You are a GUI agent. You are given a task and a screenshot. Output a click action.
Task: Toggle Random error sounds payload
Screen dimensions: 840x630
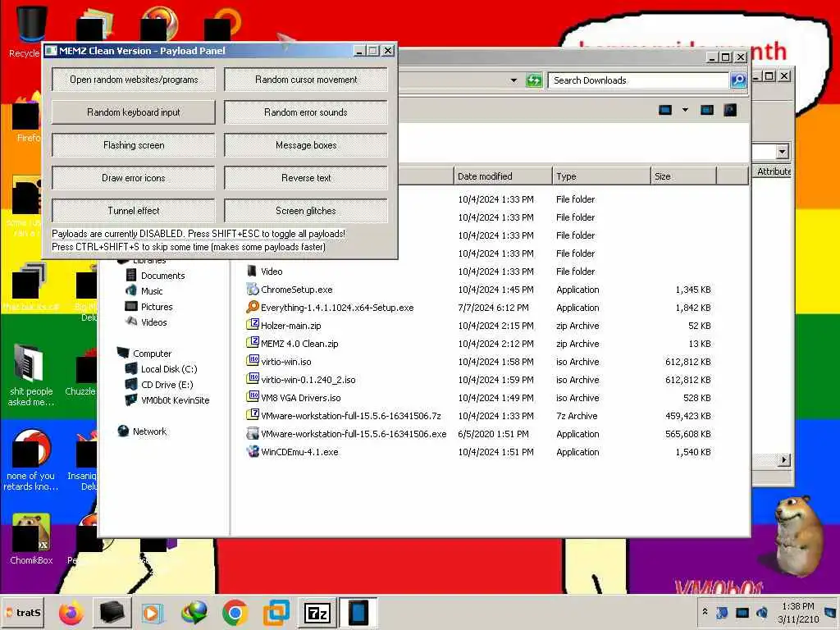pos(306,112)
